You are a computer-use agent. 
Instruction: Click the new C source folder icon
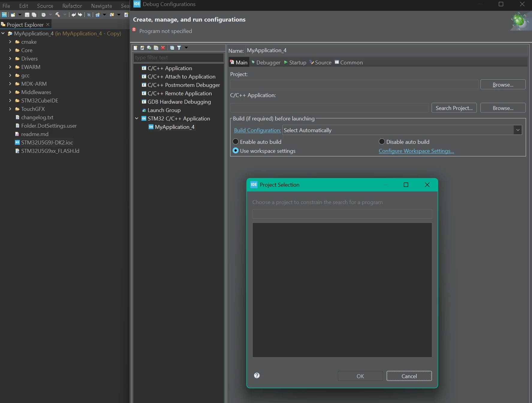(112, 15)
